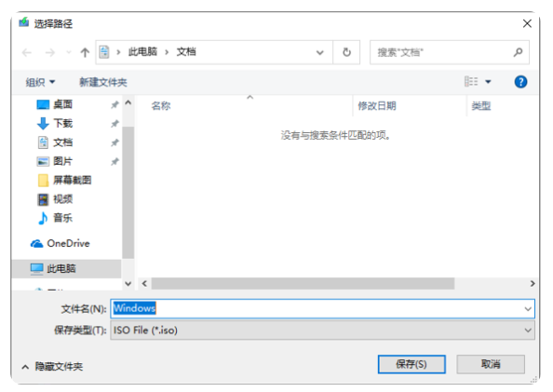553x392 pixels.
Task: Collapse folders with 隐藏文件夹
Action: 52,367
